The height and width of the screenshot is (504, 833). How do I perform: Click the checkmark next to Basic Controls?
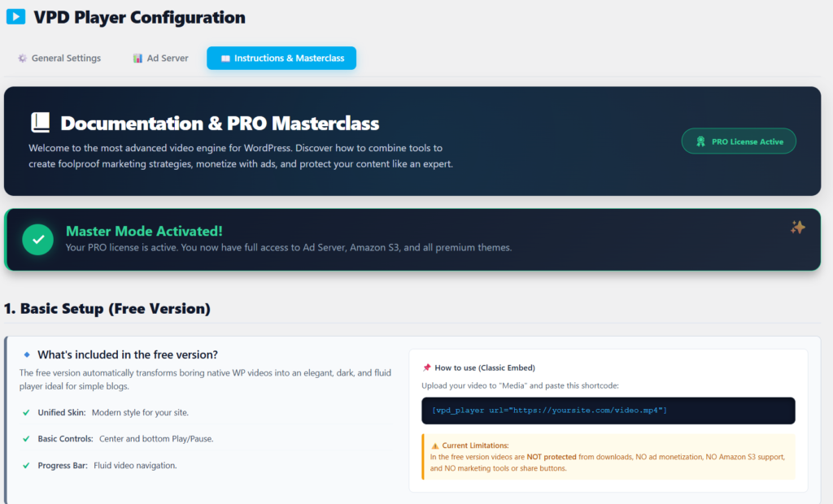(x=26, y=439)
